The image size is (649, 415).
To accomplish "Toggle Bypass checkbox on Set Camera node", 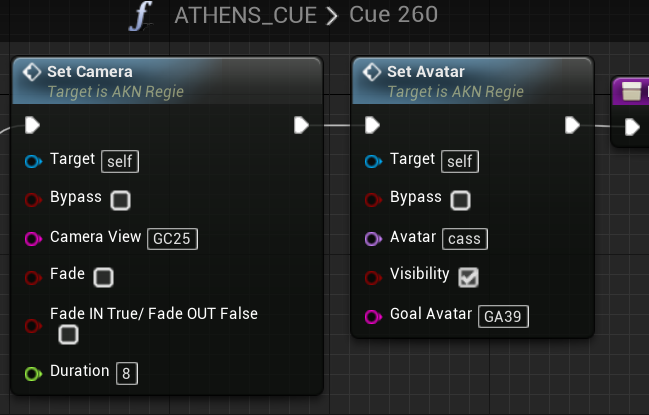I will click(120, 200).
